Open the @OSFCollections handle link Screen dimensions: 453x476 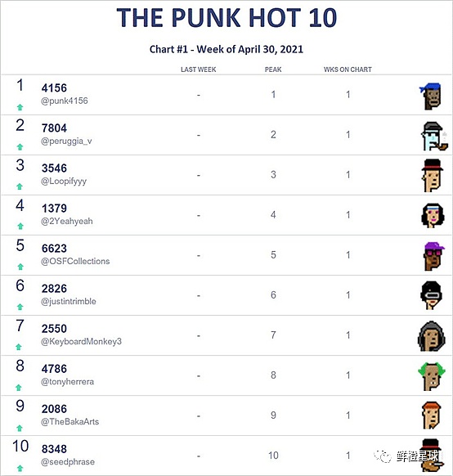75,261
